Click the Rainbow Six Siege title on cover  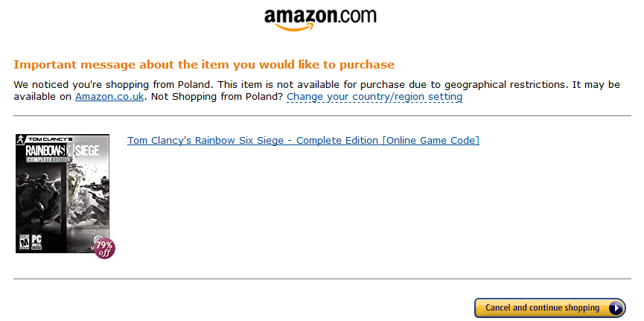coord(63,150)
